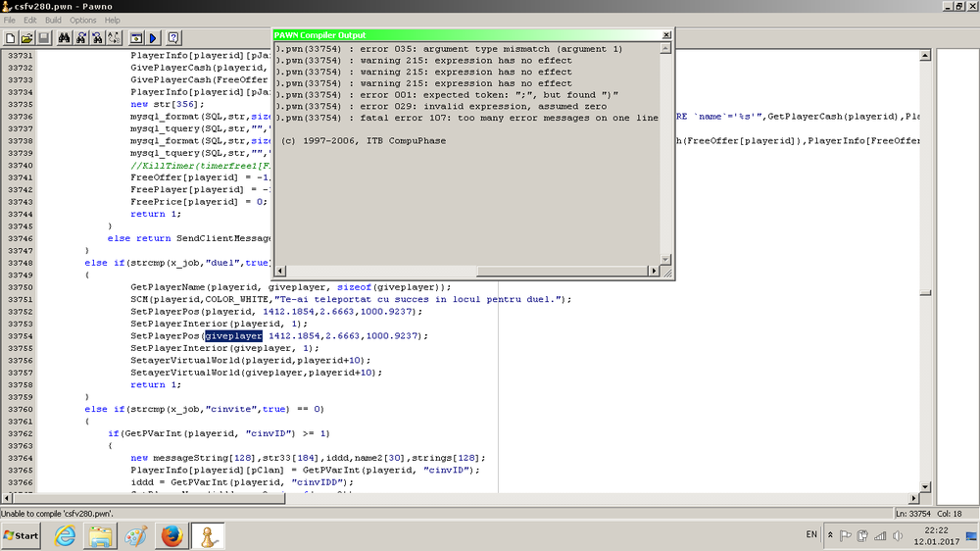
Task: Click the highlighted 'giveplayer' word in code
Action: [234, 336]
